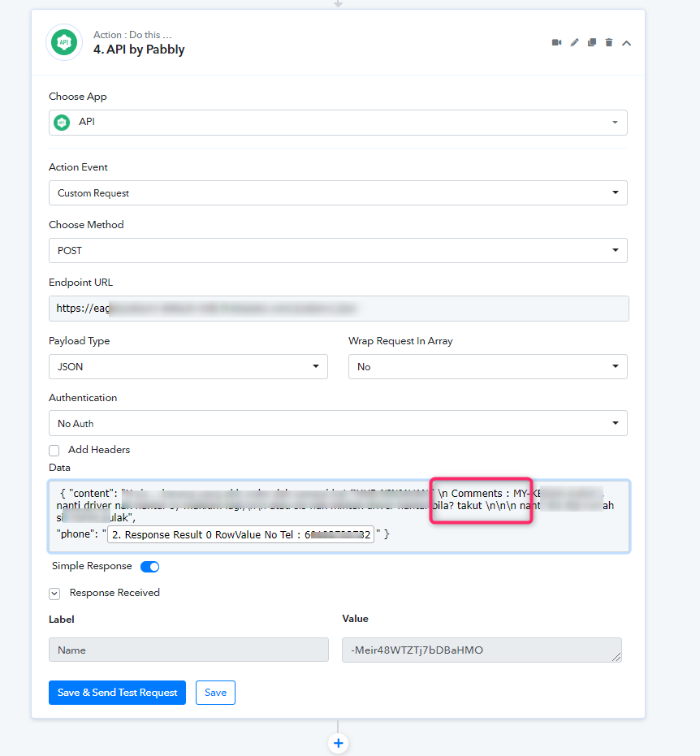Open the Payload Type JSON dropdown
Image resolution: width=700 pixels, height=756 pixels.
pyautogui.click(x=188, y=367)
